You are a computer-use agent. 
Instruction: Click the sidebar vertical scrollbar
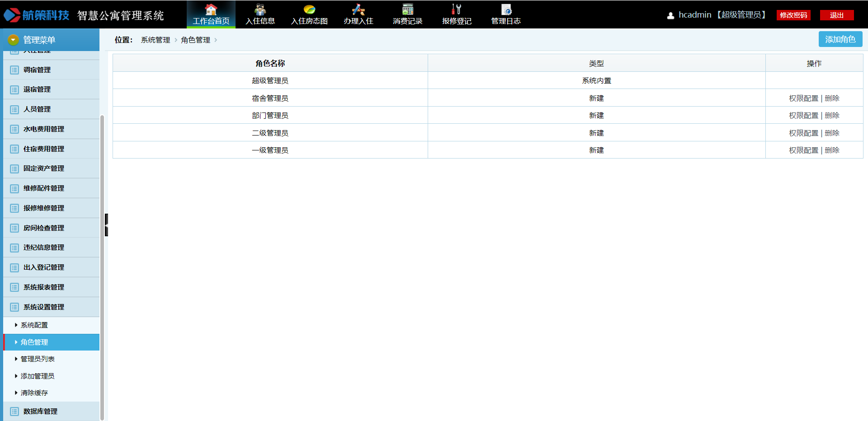pyautogui.click(x=102, y=267)
